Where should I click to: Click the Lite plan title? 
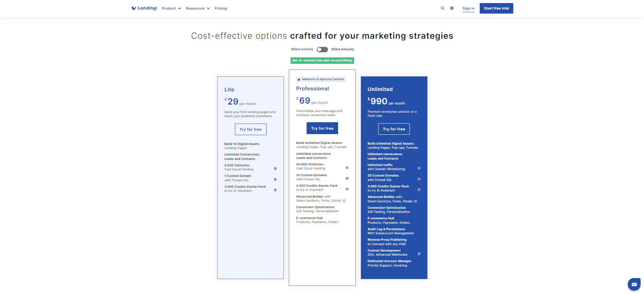[x=229, y=90]
